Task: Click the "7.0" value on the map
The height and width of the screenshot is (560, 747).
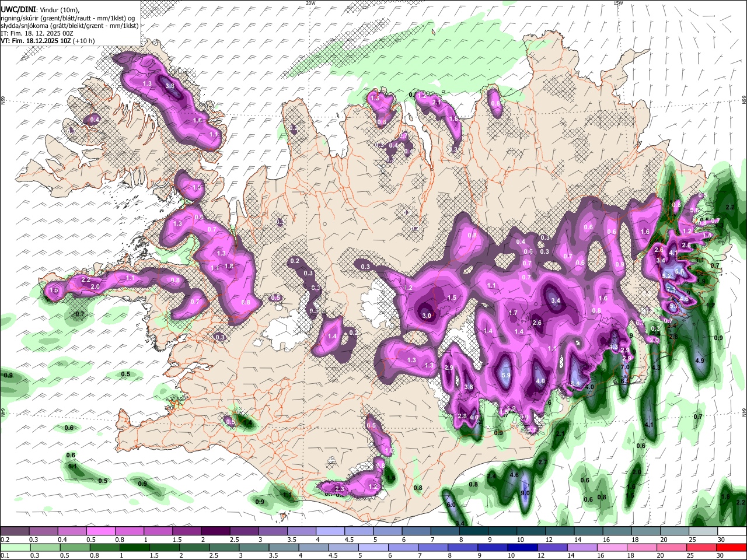Action: (x=624, y=367)
